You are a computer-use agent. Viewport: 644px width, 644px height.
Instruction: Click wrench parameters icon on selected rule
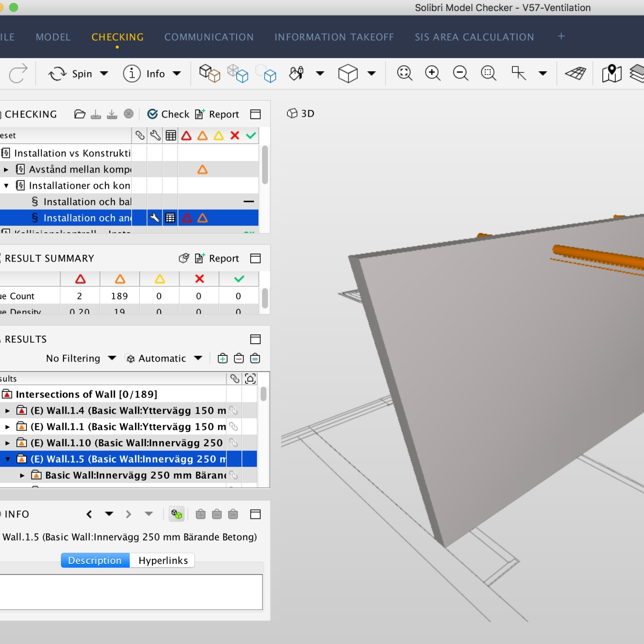(155, 218)
